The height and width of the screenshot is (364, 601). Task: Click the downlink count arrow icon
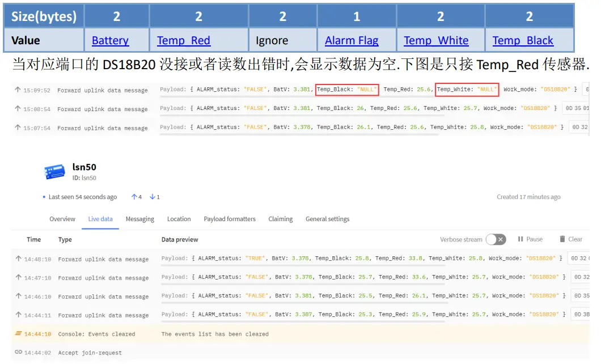pos(152,197)
